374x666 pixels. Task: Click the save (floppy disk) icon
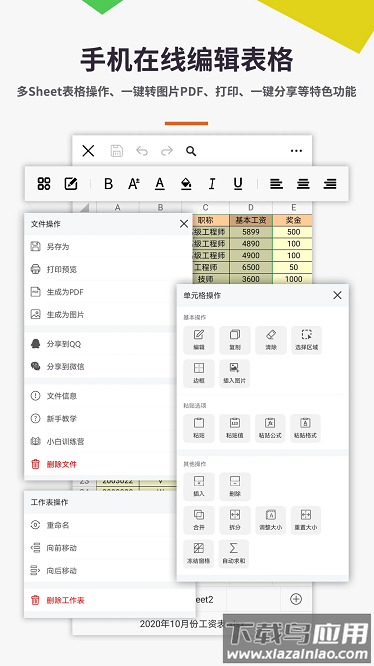[x=116, y=151]
